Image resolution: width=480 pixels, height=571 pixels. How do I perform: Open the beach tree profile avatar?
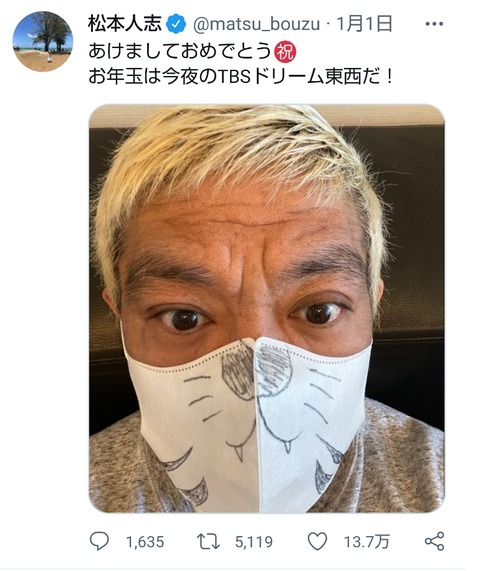pyautogui.click(x=43, y=41)
